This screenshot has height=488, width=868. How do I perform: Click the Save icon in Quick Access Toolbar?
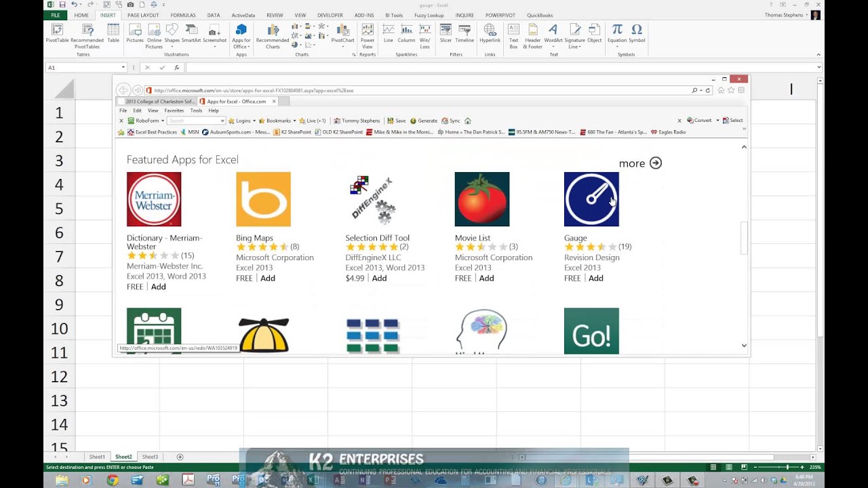pyautogui.click(x=62, y=5)
